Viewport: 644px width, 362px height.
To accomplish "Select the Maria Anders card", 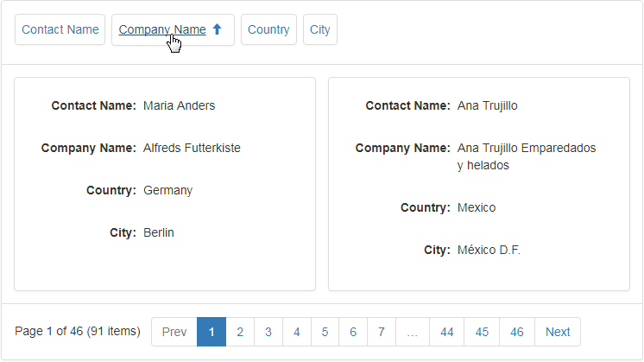I will pyautogui.click(x=165, y=184).
